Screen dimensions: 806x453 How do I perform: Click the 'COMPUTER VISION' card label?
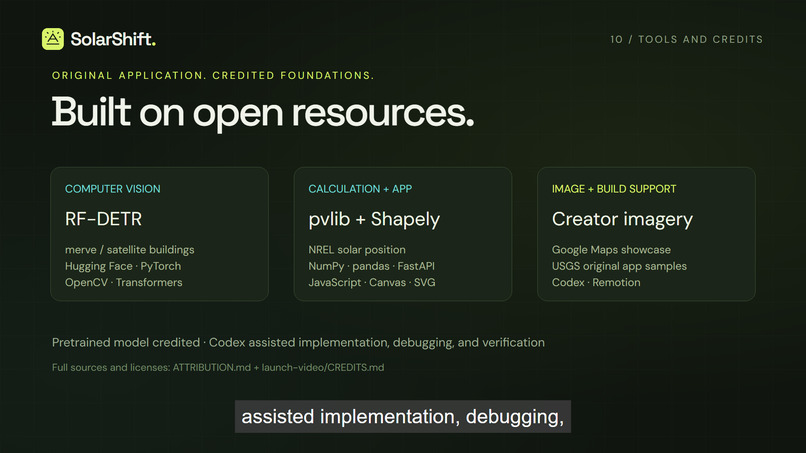click(x=113, y=189)
